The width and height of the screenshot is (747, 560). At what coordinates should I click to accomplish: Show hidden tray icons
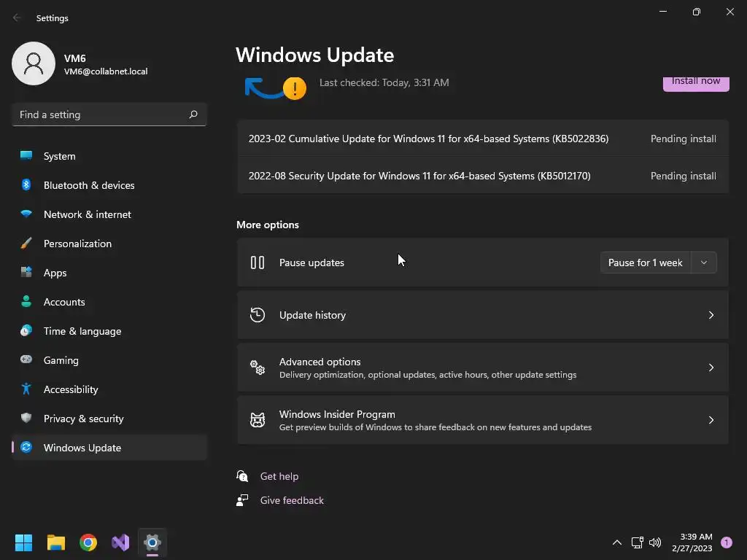(x=617, y=542)
